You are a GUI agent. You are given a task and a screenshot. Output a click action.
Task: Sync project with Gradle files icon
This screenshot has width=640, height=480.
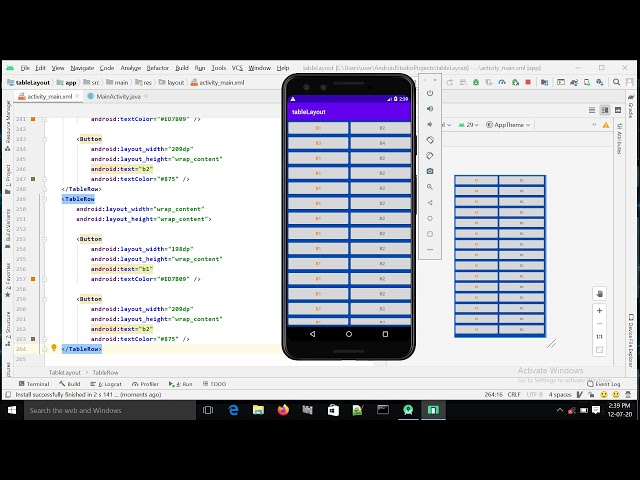point(574,82)
